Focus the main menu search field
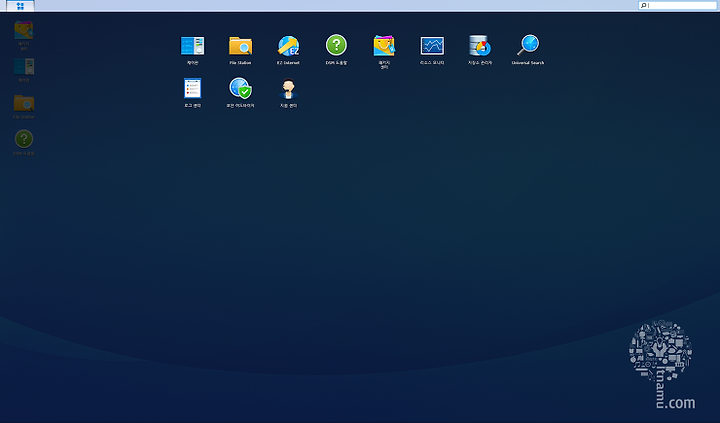Viewport: 720px width, 423px height. [678, 5]
